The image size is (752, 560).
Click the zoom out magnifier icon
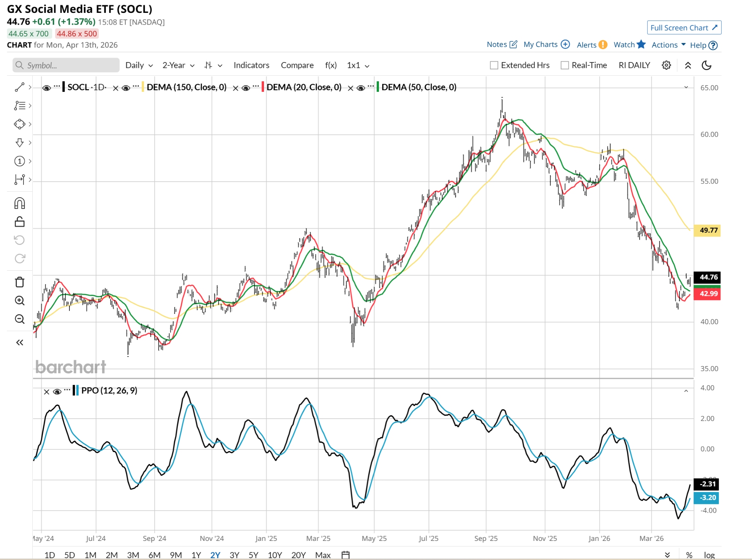(19, 319)
